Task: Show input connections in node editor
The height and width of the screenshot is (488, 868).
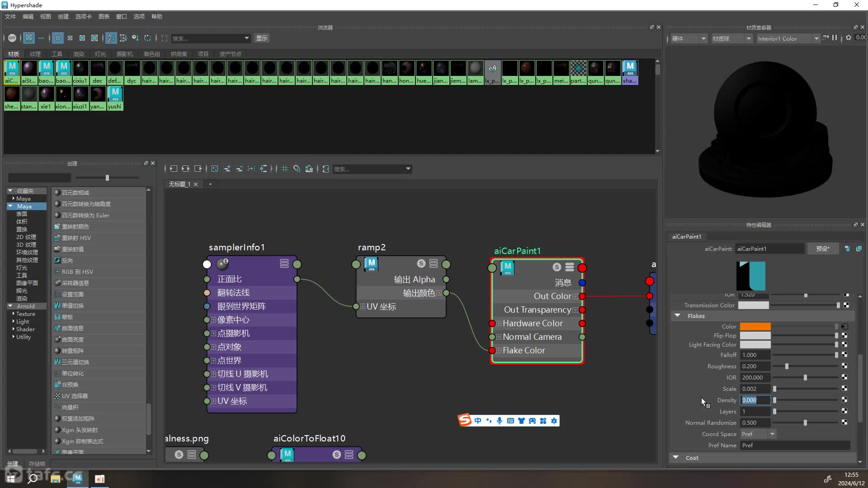Action: click(x=174, y=169)
